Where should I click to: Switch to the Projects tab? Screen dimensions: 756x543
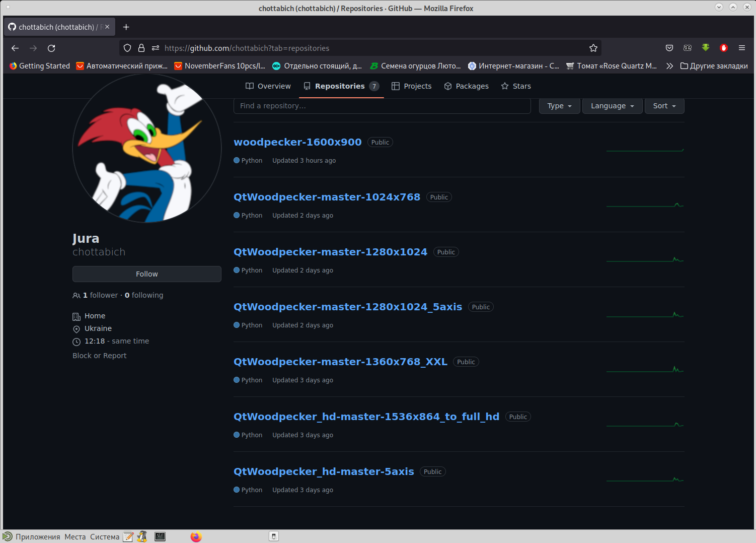point(412,86)
